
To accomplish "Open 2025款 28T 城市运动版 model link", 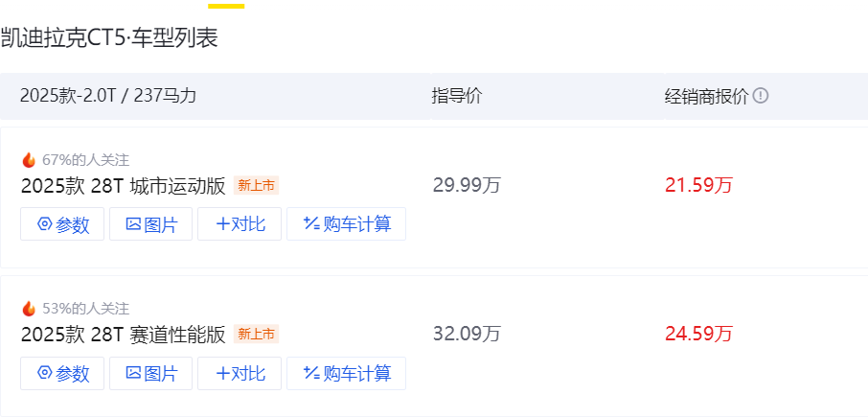I will [124, 186].
